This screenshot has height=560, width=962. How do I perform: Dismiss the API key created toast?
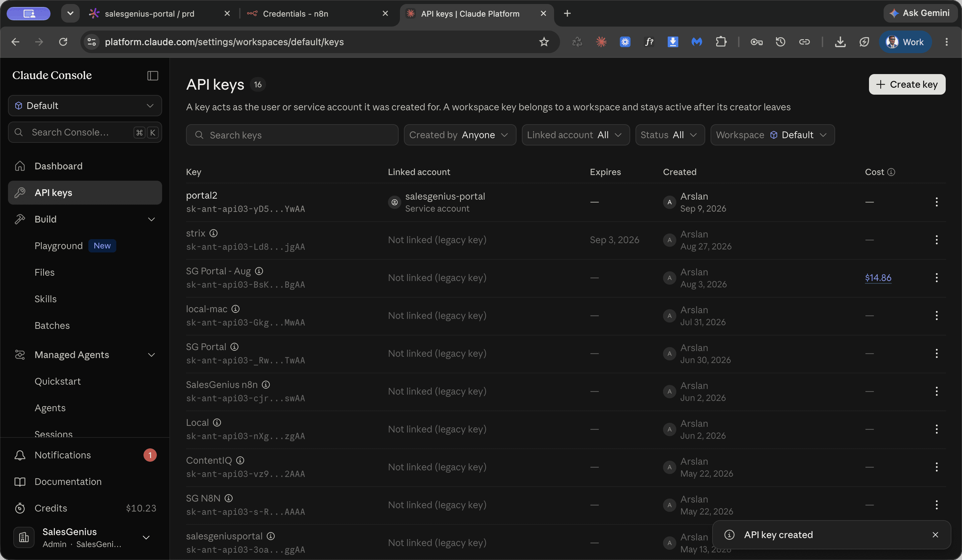coord(935,535)
